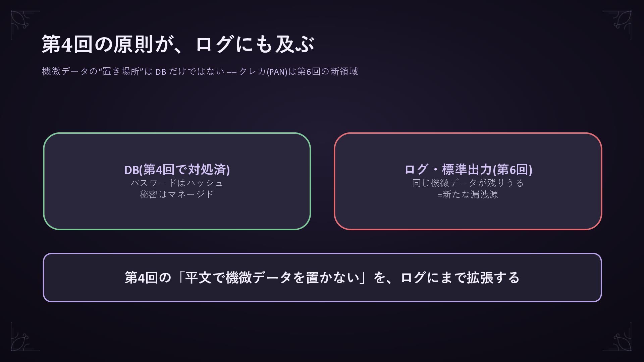The image size is (644, 362).
Task: Click the purple-bordered summary box
Action: click(x=322, y=278)
